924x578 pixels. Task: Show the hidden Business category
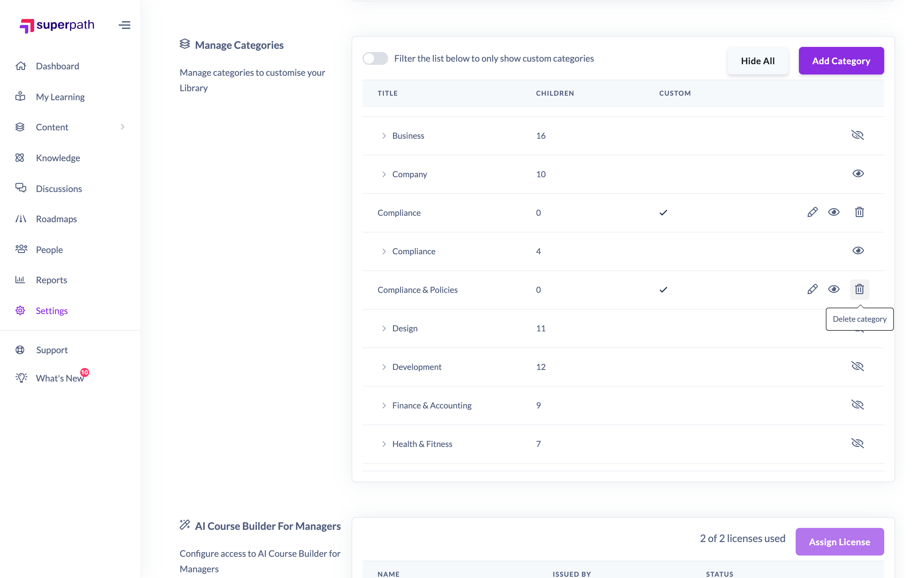[x=858, y=135]
